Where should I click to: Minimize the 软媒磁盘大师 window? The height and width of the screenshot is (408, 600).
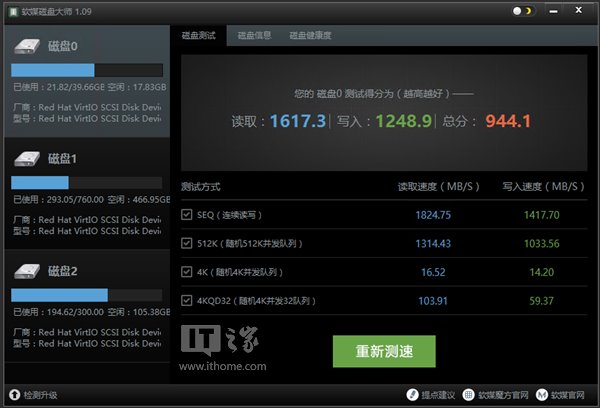pos(553,11)
